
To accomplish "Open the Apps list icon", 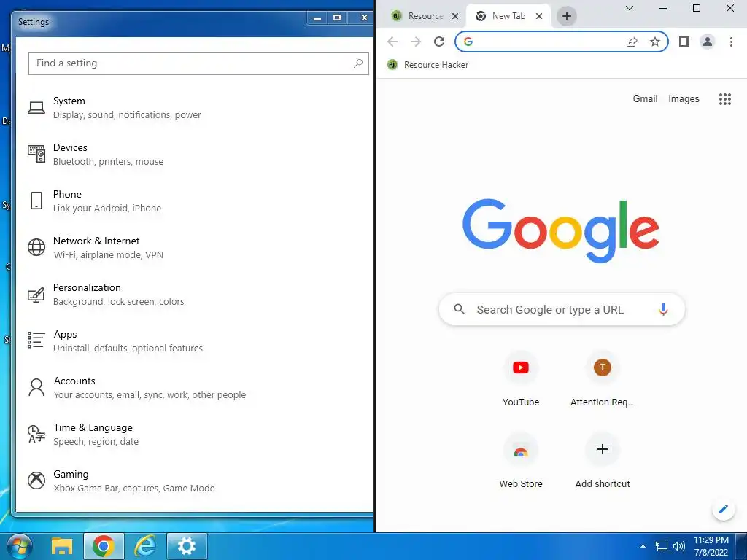I will point(36,341).
